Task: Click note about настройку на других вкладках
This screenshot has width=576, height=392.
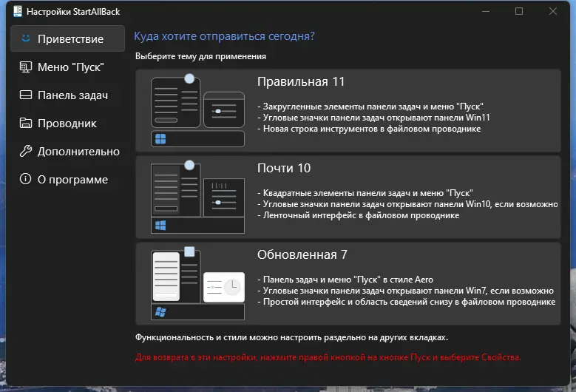Action: point(291,337)
